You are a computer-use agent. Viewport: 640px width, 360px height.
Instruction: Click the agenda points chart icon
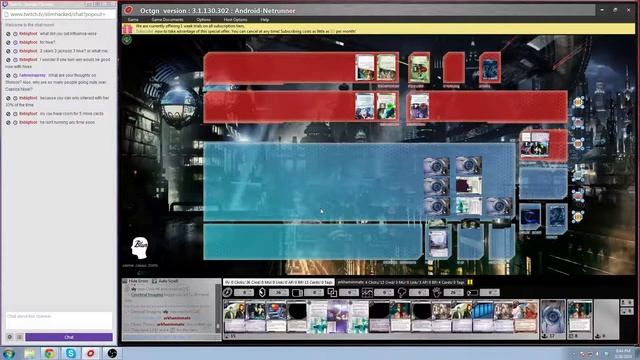coord(367,292)
